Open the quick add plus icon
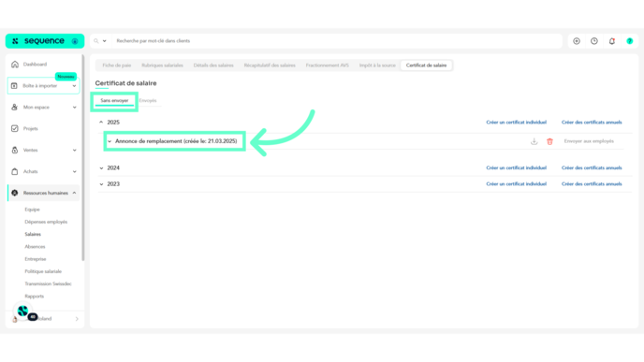This screenshot has width=644, height=362. (577, 41)
